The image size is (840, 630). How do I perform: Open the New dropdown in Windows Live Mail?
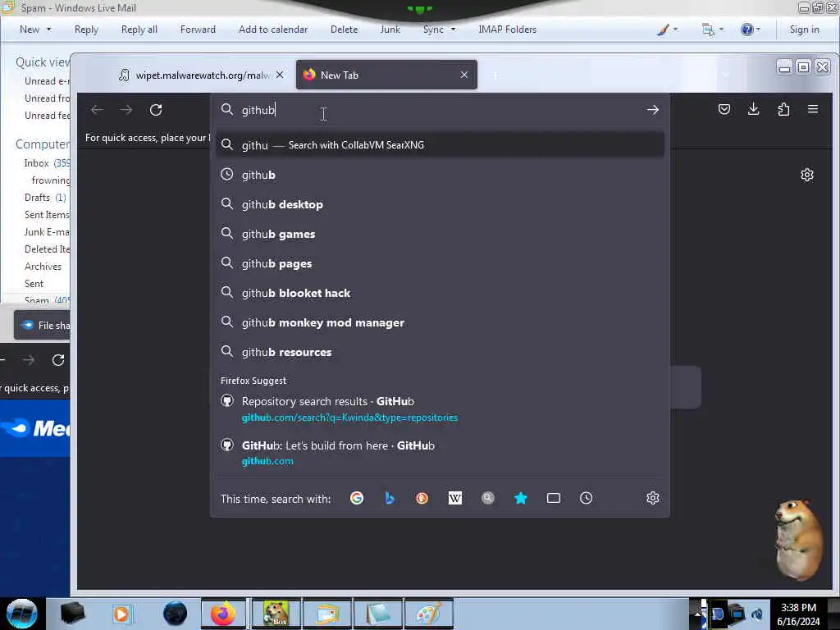[35, 30]
